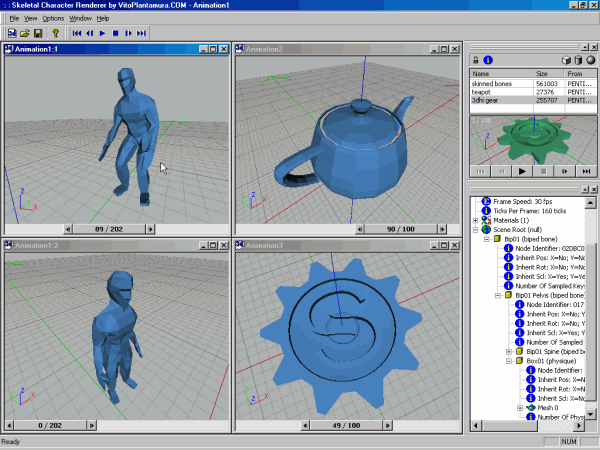
Task: Select 'Frame Speed: 30 fps' tree item
Action: click(x=522, y=202)
